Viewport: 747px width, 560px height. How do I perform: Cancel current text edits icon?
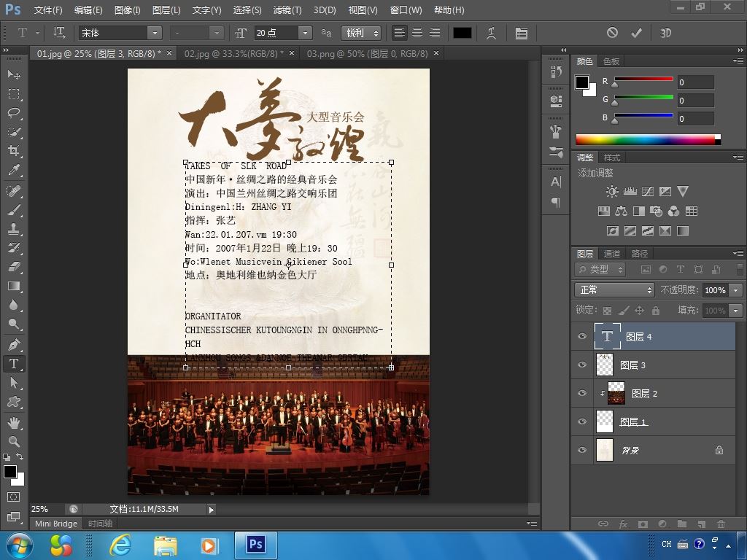pos(612,32)
